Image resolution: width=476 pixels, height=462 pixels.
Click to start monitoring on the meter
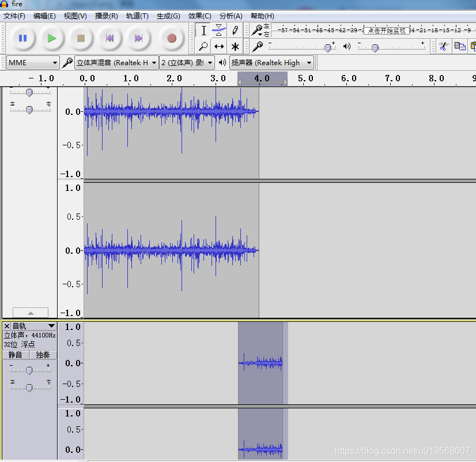tap(387, 31)
